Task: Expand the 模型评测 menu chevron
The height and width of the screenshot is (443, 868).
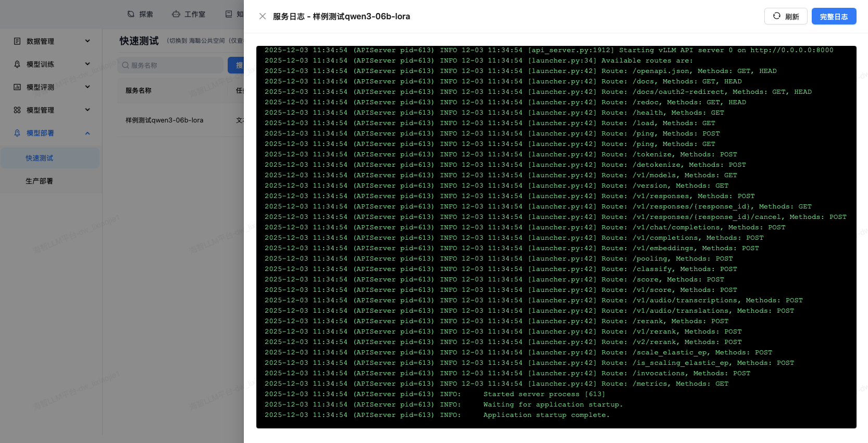Action: (x=88, y=87)
